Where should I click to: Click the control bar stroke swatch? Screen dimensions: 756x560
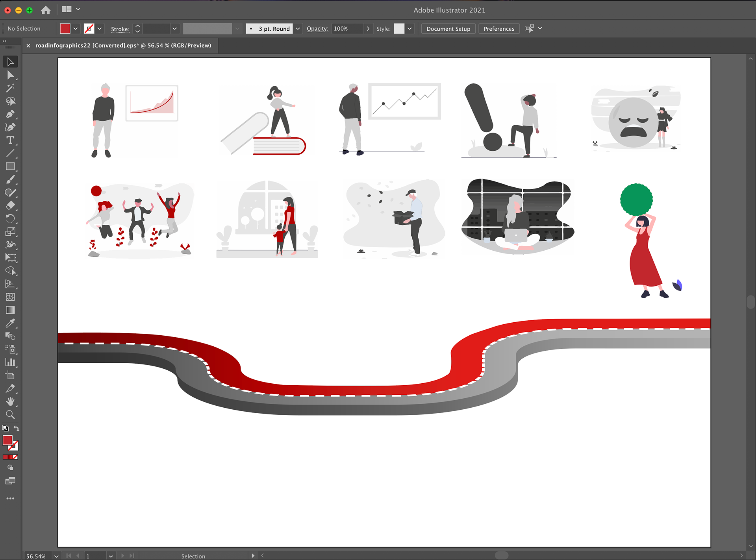[x=89, y=29]
